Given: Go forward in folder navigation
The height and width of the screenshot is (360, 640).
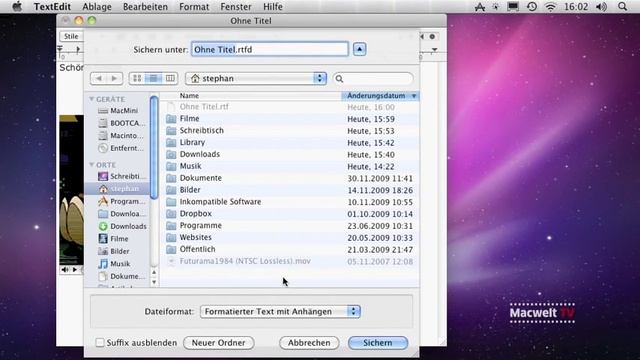Looking at the screenshot, I should click(x=114, y=78).
